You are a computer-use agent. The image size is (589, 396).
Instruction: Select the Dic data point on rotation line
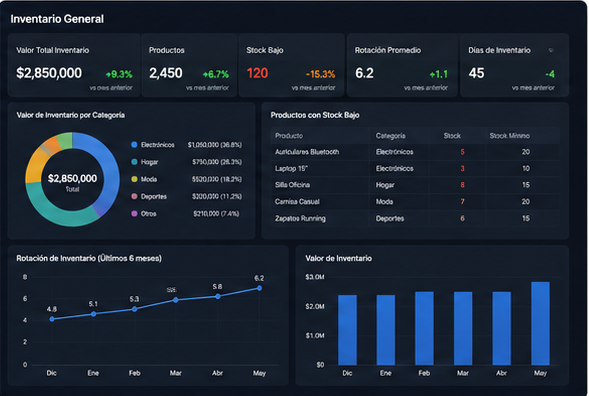pyautogui.click(x=52, y=319)
